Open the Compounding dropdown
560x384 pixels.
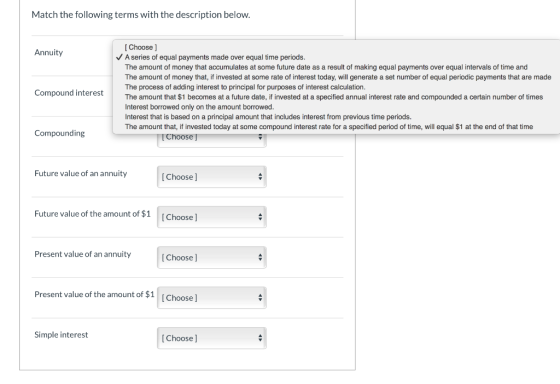(x=212, y=140)
